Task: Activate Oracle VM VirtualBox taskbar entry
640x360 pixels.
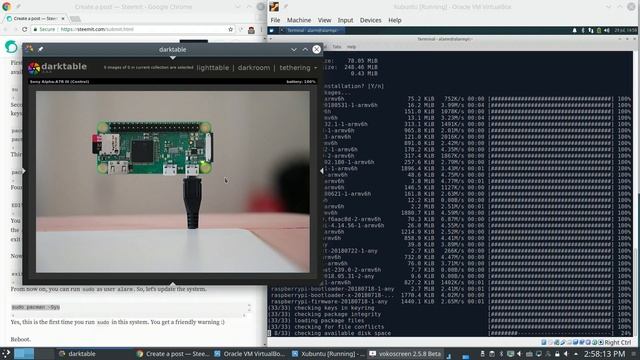Action: [x=250, y=354]
